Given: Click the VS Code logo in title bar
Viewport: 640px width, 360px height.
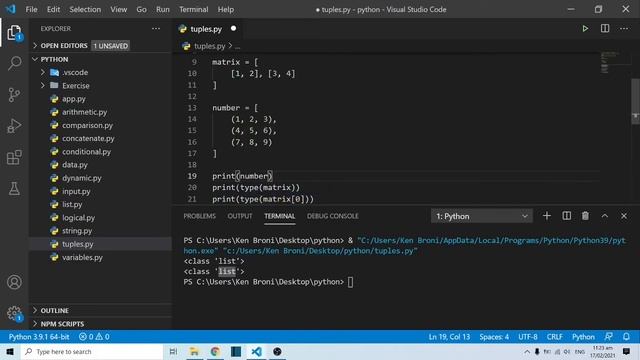Looking at the screenshot, I should [11, 9].
